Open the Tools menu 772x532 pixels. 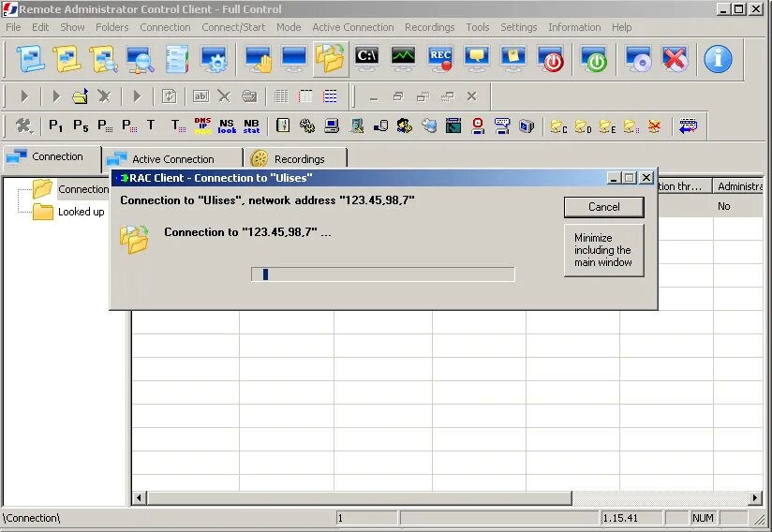click(x=478, y=27)
